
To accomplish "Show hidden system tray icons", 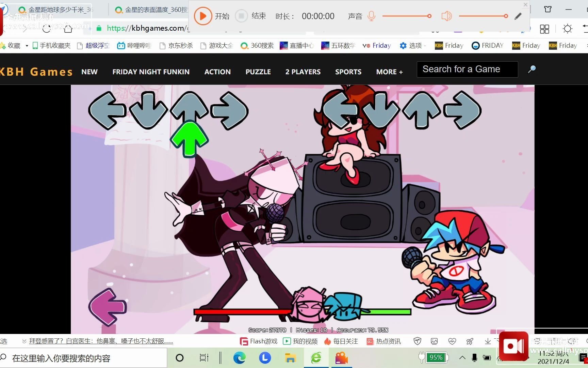I will (x=462, y=357).
